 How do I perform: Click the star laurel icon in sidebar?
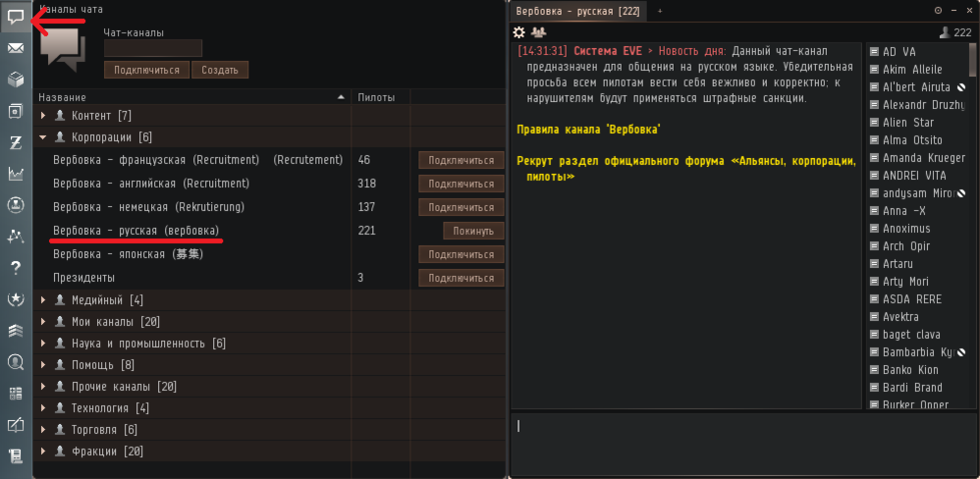pos(16,299)
